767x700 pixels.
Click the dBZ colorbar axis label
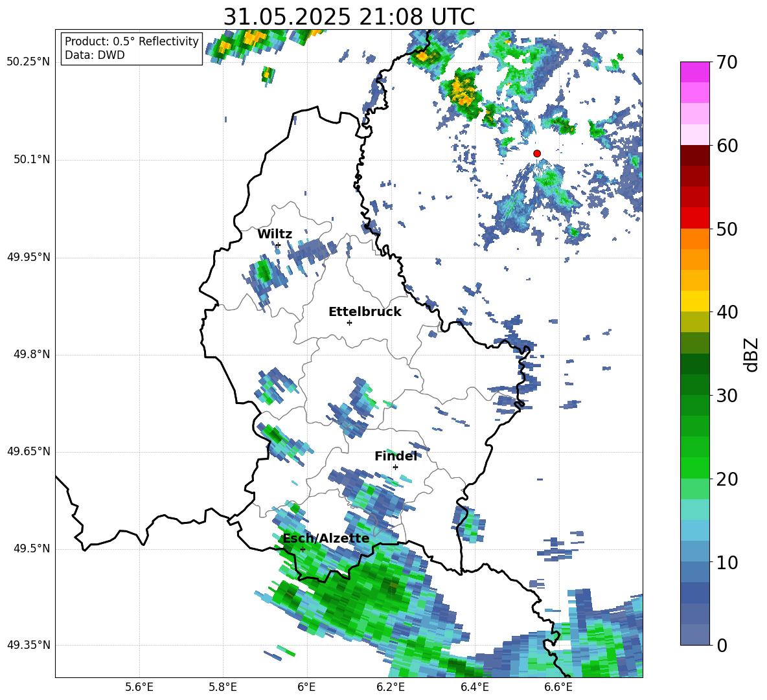pyautogui.click(x=752, y=354)
